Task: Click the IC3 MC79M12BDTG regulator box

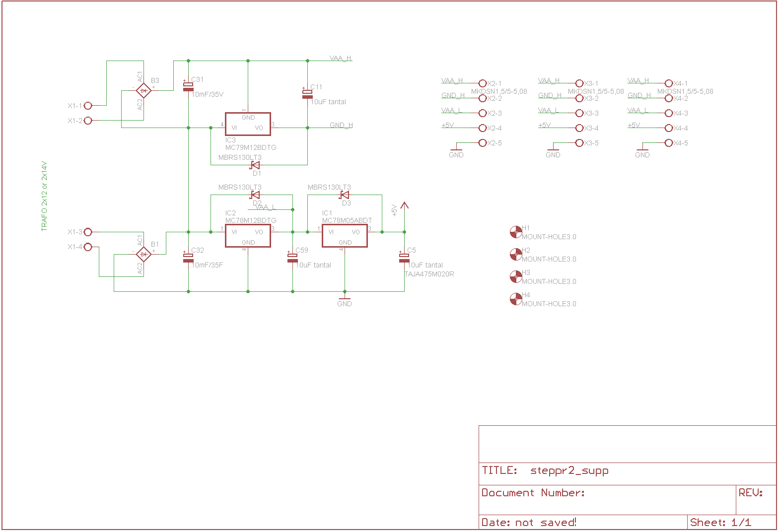Action: click(248, 124)
